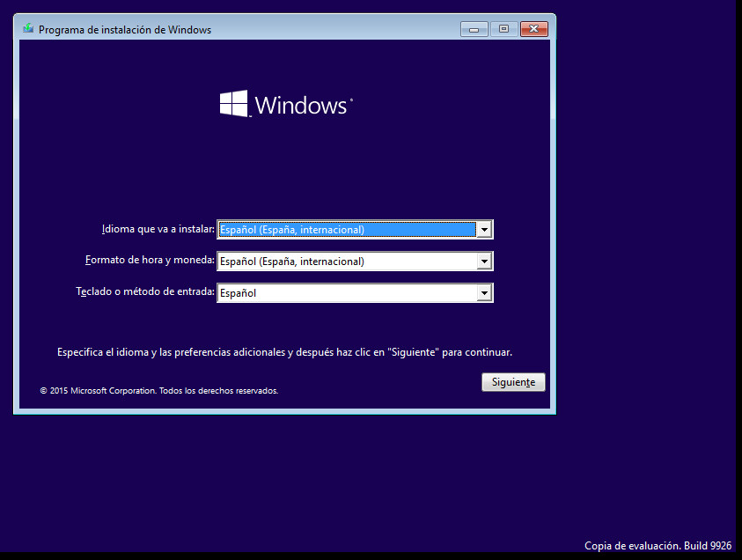Image resolution: width=742 pixels, height=560 pixels.
Task: Click the 'Programa de instalación de Windows' title text
Action: coord(127,29)
